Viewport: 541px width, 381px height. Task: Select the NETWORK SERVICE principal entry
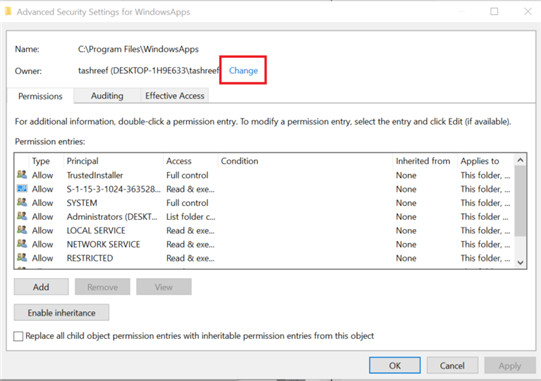coord(104,244)
